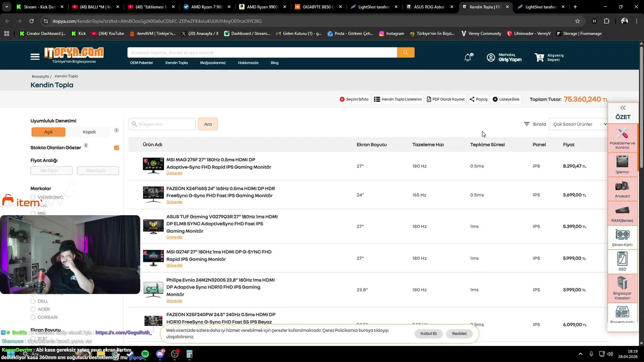The image size is (644, 362).
Task: Open Spotify from the taskbar
Action: click(145, 354)
